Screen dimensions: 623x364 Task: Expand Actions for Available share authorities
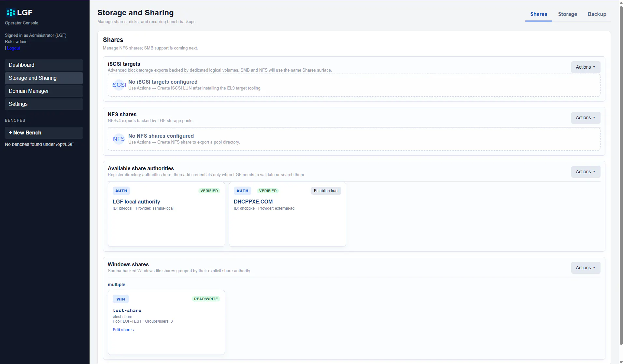(586, 172)
